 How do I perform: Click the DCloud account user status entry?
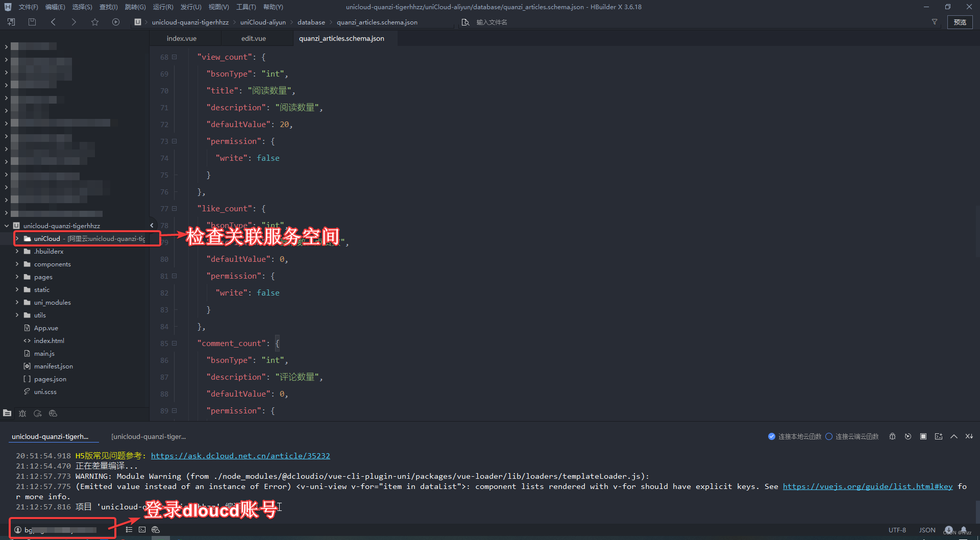coord(55,530)
